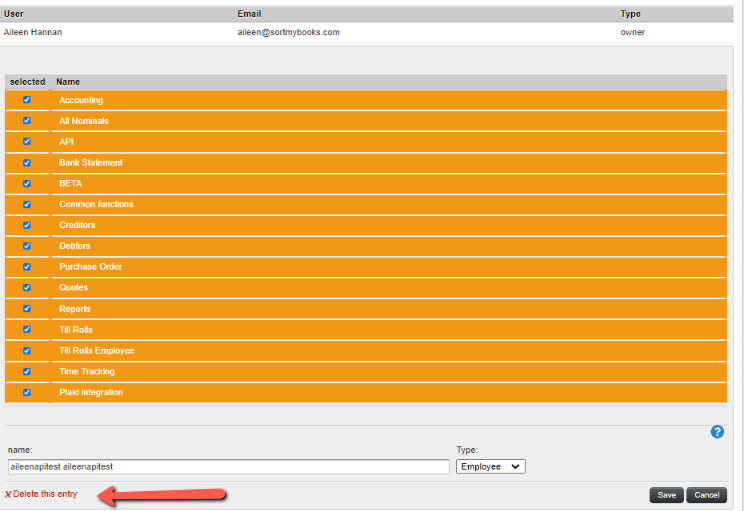744x511 pixels.
Task: Click the Delete this entry link
Action: pyautogui.click(x=45, y=495)
